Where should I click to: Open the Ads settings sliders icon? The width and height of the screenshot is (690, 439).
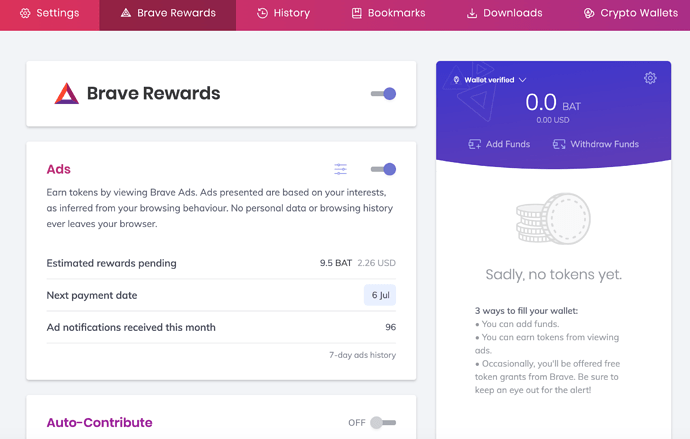(341, 170)
